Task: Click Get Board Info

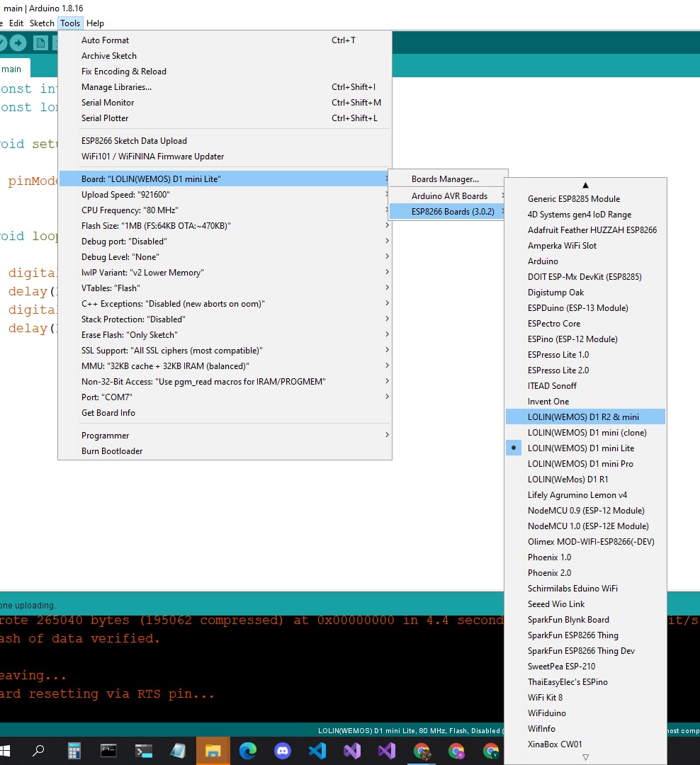Action: [x=225, y=413]
